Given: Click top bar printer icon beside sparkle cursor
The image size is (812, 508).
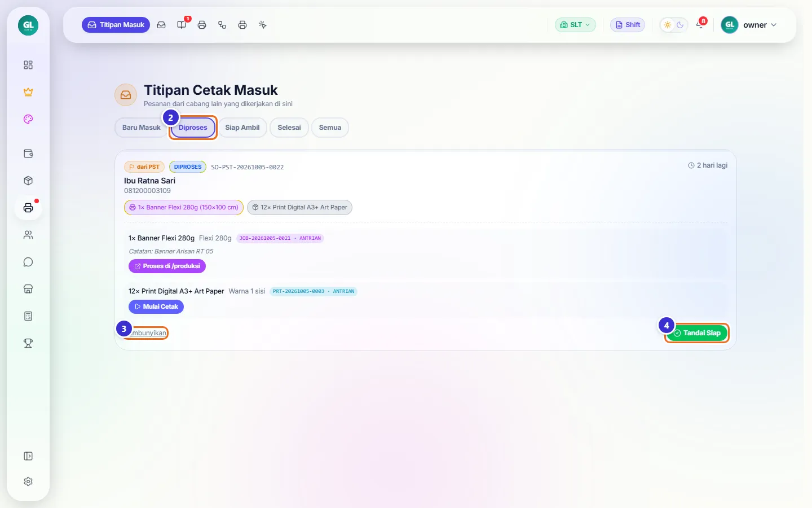Looking at the screenshot, I should (242, 25).
